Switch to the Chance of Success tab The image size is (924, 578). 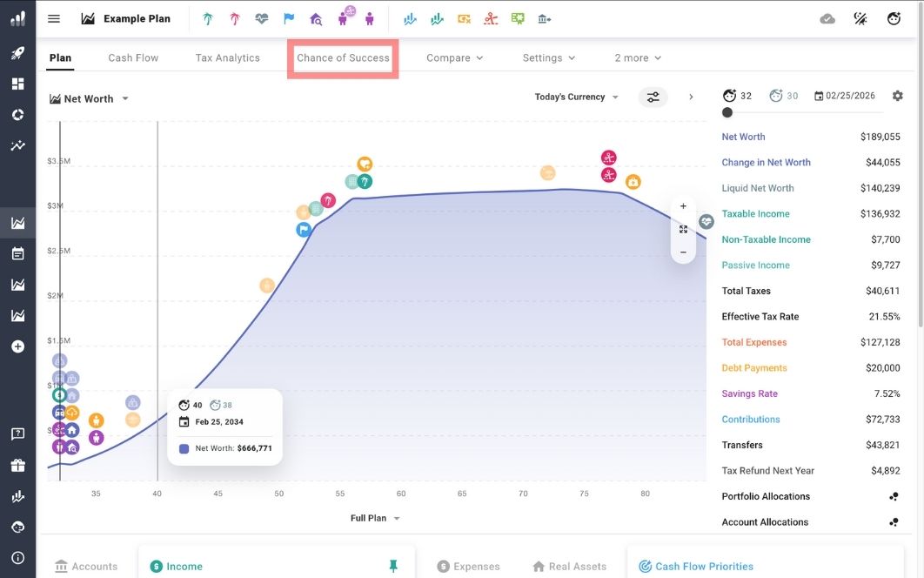pos(343,58)
